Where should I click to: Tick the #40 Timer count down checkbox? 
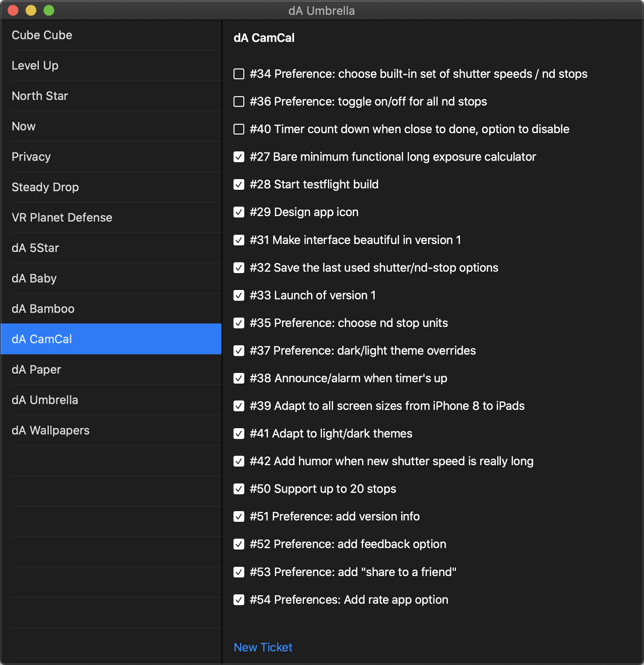coord(239,129)
